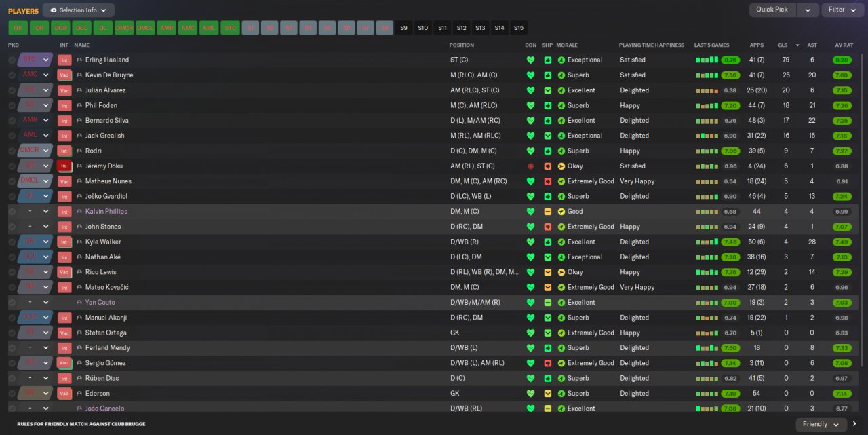Select the S9 substitute slot
The height and width of the screenshot is (435, 868).
(x=404, y=28)
